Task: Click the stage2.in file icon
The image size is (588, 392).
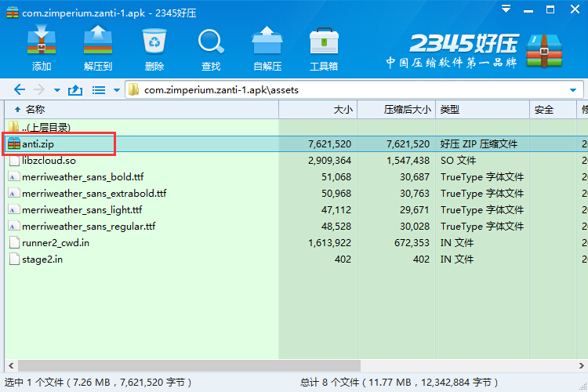Action: point(14,260)
